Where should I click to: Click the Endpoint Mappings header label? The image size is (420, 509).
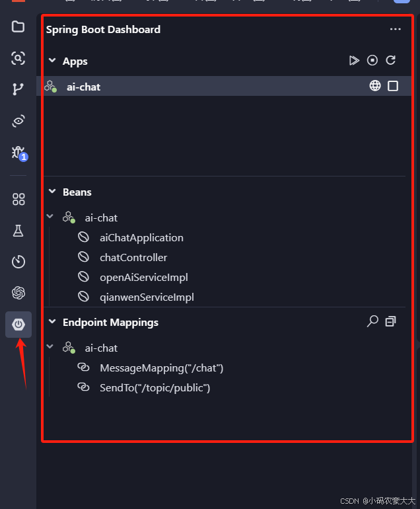click(110, 323)
